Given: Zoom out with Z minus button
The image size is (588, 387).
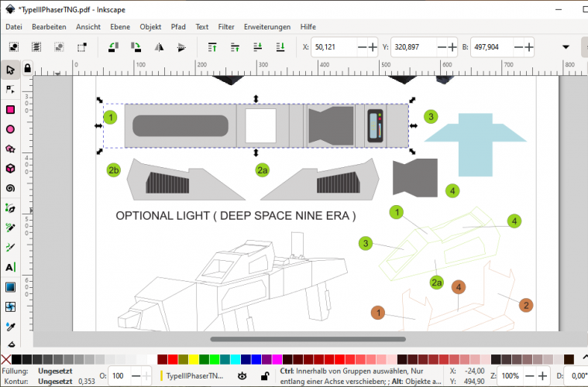Looking at the screenshot, I should (530, 375).
